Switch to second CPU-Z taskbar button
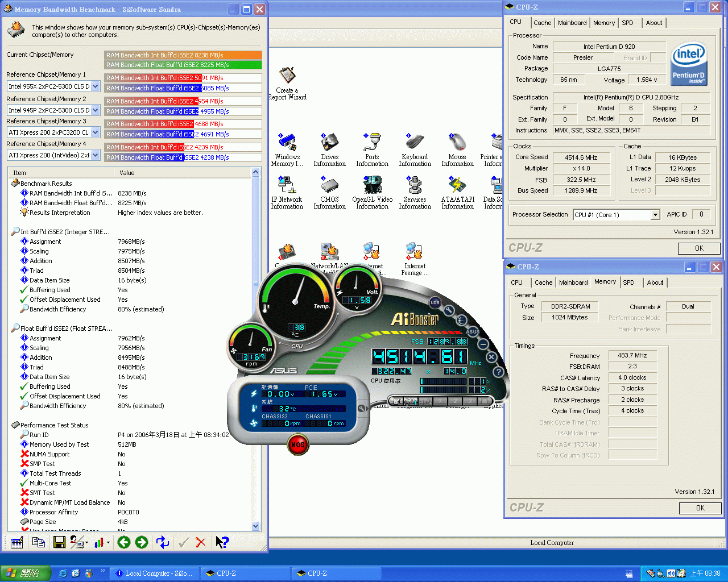Screen dimensions: 728x582 (337, 573)
